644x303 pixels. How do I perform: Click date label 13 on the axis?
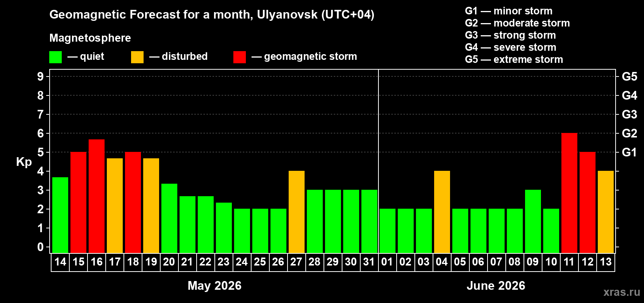pos(606,262)
